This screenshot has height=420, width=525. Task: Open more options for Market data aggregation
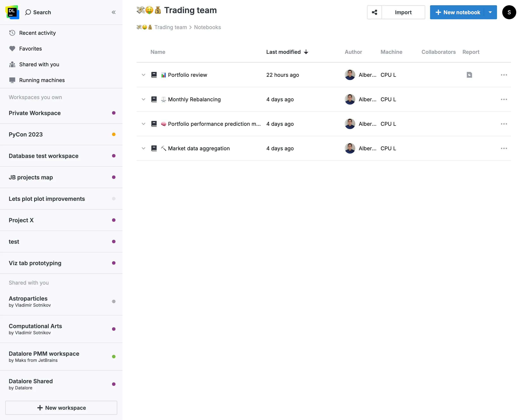coord(504,148)
